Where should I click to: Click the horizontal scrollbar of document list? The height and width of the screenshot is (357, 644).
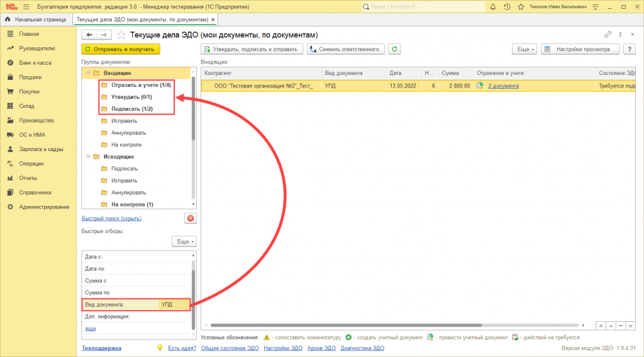coord(346,326)
